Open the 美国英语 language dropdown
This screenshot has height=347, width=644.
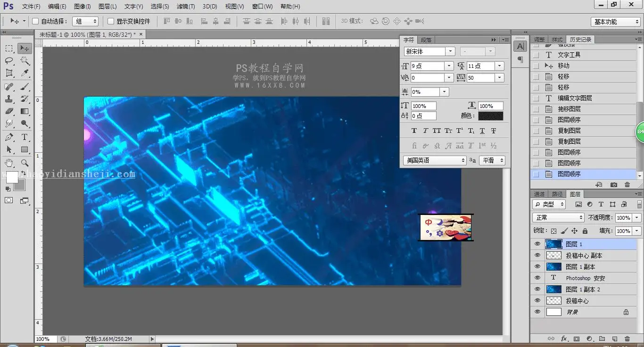point(435,160)
